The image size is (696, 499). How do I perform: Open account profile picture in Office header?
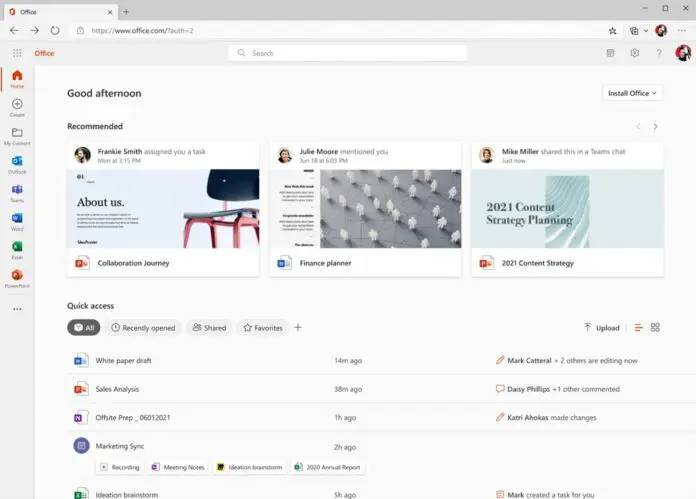pos(683,53)
